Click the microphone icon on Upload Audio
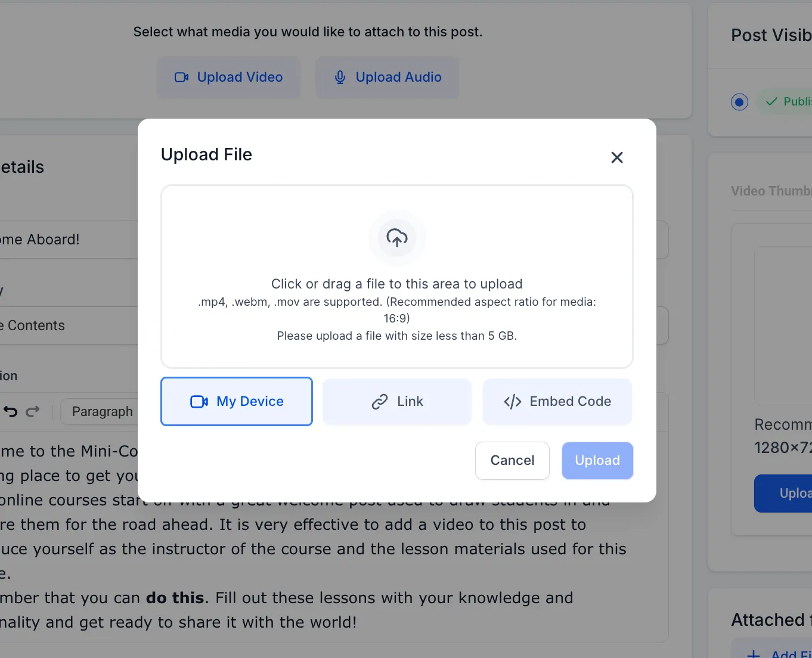 [340, 77]
